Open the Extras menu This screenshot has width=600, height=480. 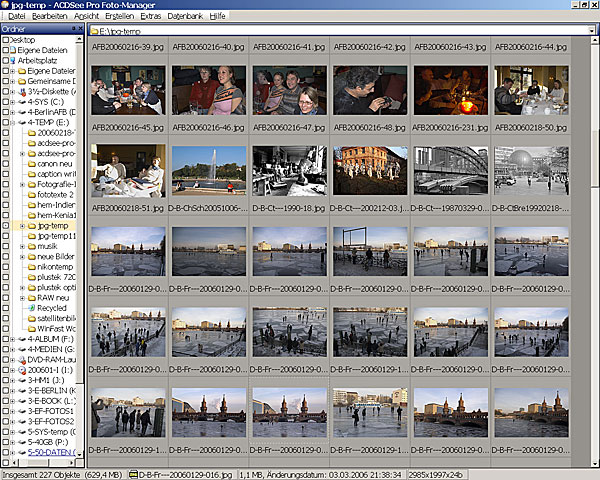click(150, 17)
